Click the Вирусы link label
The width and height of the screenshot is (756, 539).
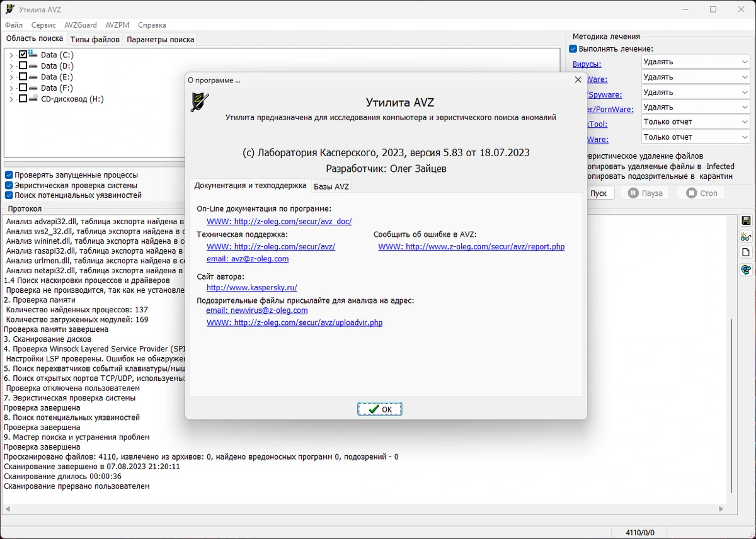587,64
